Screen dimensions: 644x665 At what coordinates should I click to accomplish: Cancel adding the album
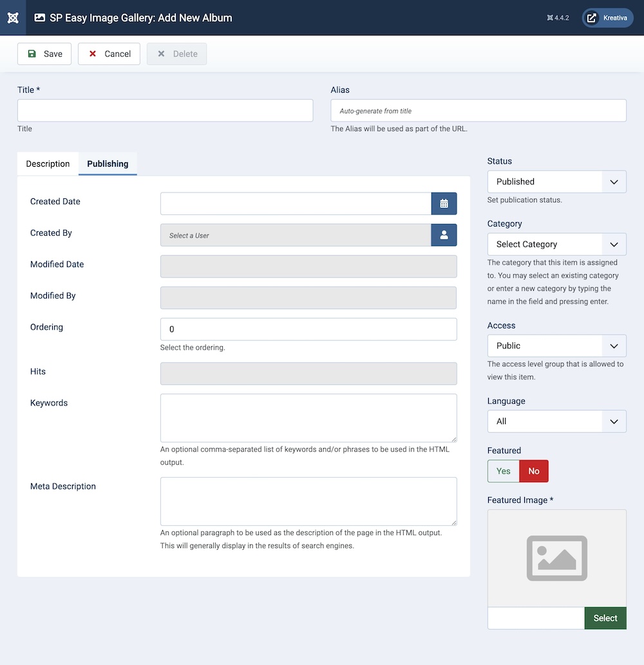109,54
